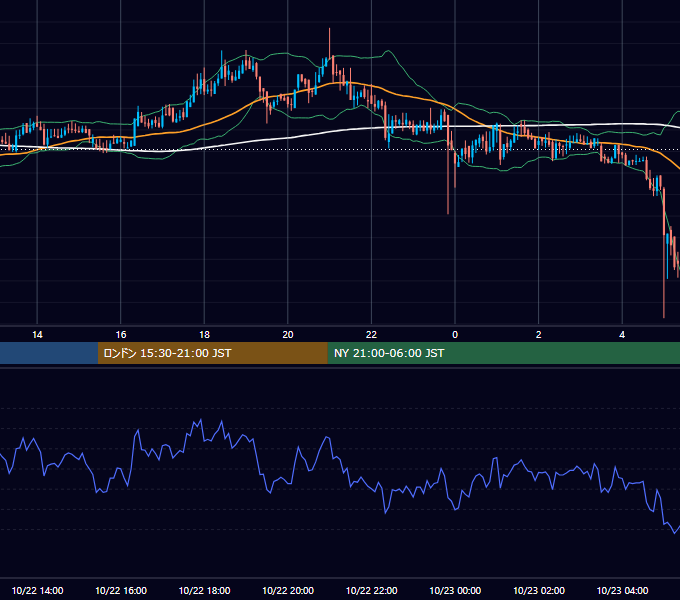Click the '10/23 02:00' date label
680x600 pixels.
pos(539,590)
